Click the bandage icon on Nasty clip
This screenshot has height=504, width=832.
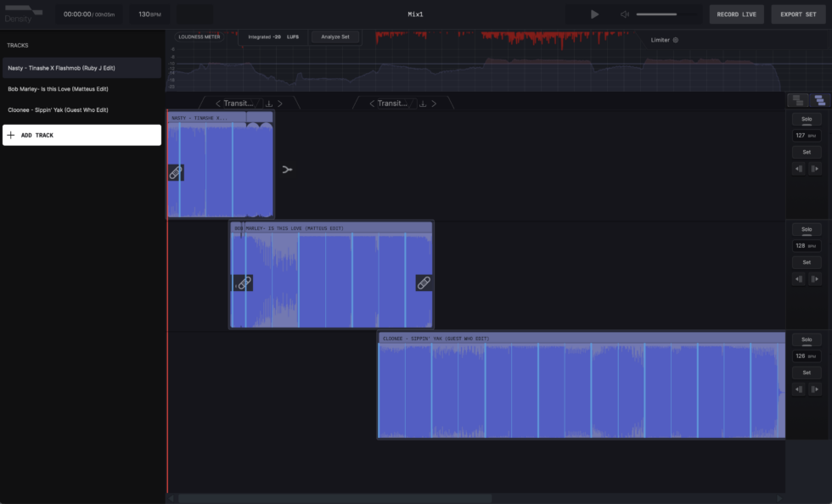pos(176,172)
